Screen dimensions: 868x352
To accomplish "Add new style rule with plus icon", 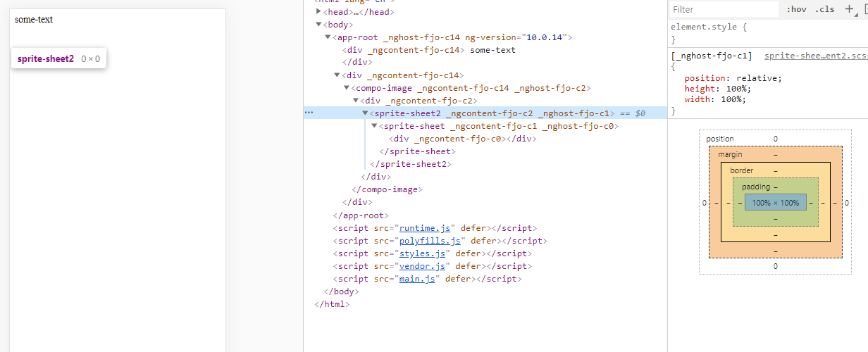I will (x=848, y=9).
